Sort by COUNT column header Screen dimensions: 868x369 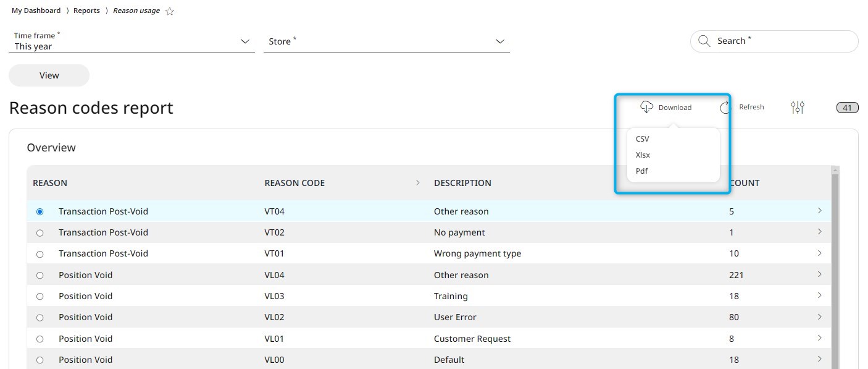click(745, 183)
